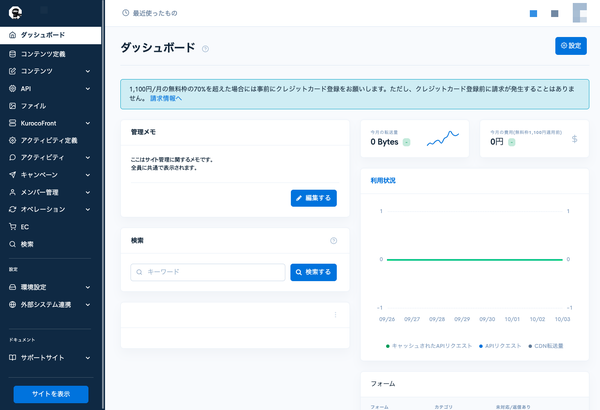Click the KurocoFront server icon
Screen dimensions: 600x410
click(12, 123)
